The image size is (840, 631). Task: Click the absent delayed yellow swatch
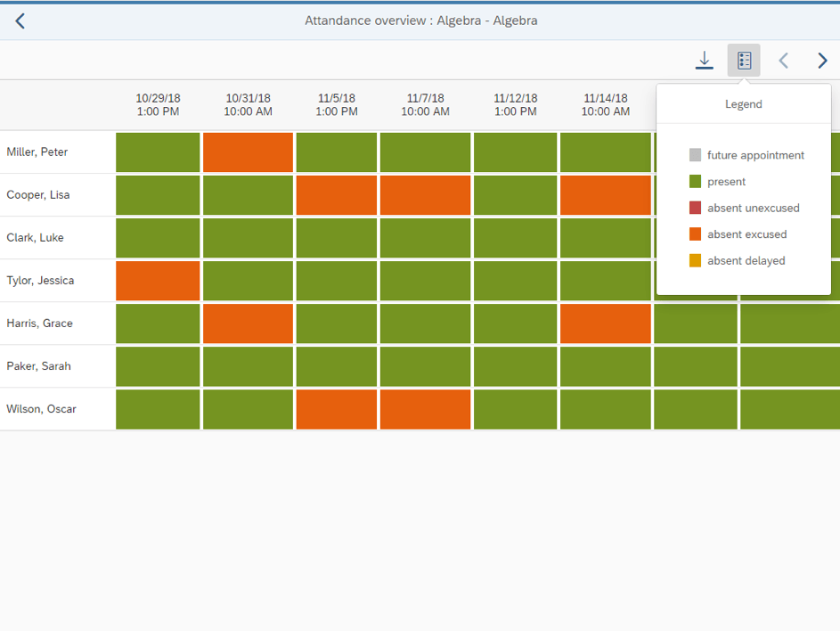[x=696, y=261]
